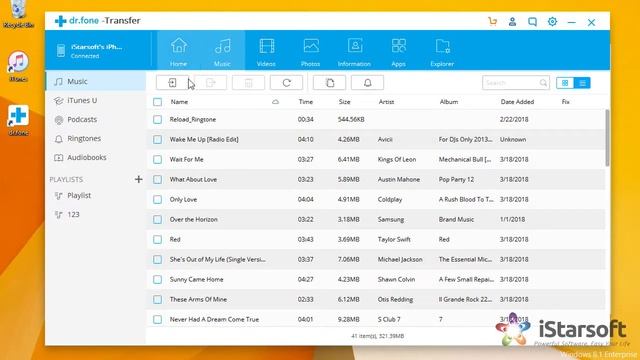This screenshot has width=640, height=360.
Task: Click the Recycle Bin desktop icon
Action: click(x=18, y=14)
